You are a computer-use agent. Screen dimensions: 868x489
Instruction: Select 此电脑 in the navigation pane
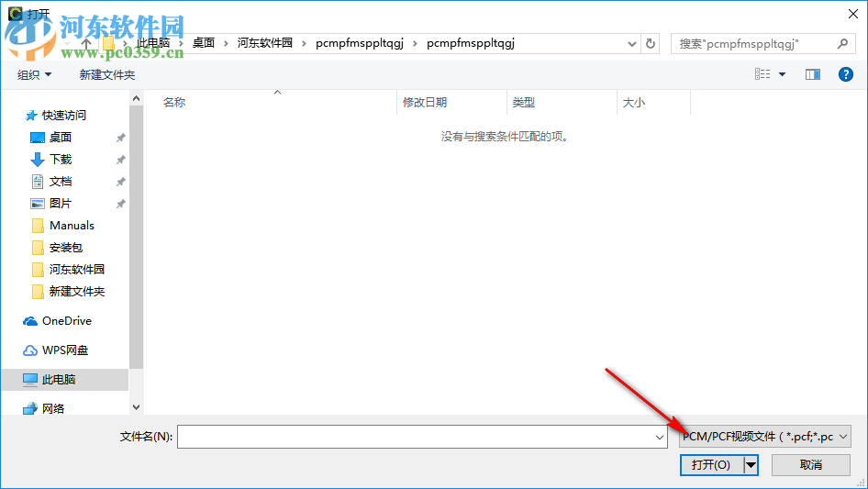point(59,380)
